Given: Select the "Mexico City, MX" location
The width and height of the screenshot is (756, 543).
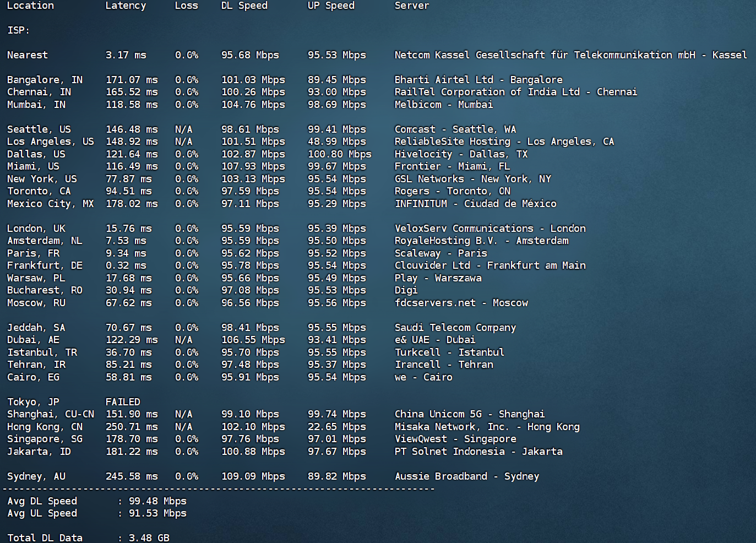Looking at the screenshot, I should click(x=51, y=204).
